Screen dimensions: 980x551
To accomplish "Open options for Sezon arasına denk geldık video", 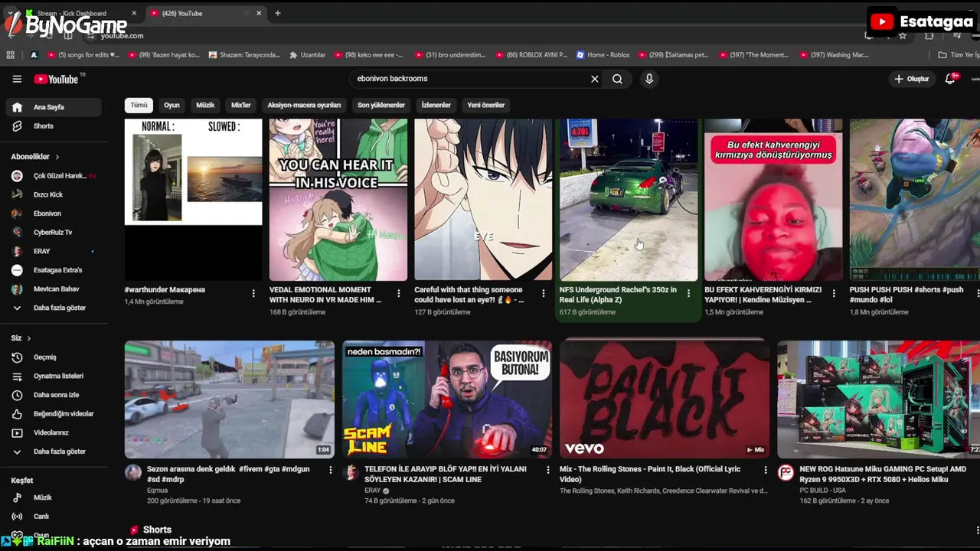I will point(330,470).
